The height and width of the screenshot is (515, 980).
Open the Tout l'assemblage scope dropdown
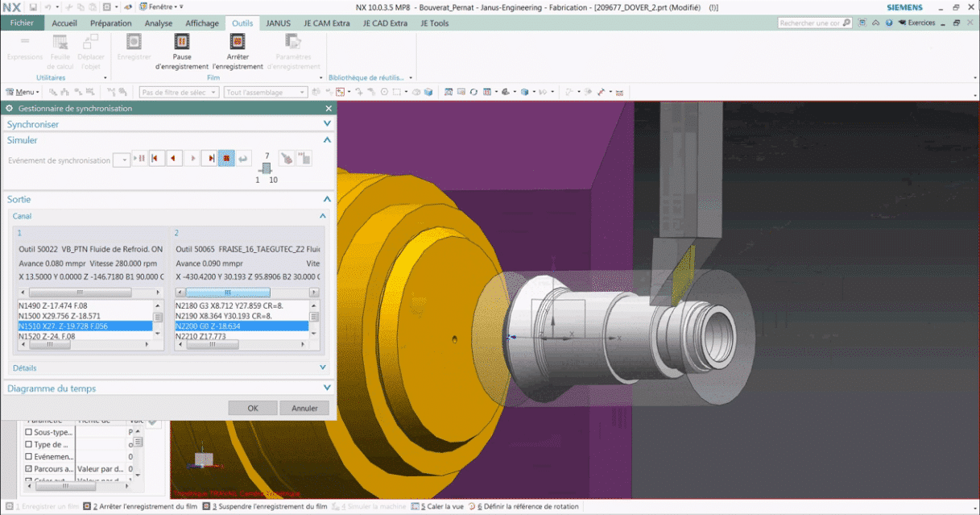(265, 92)
